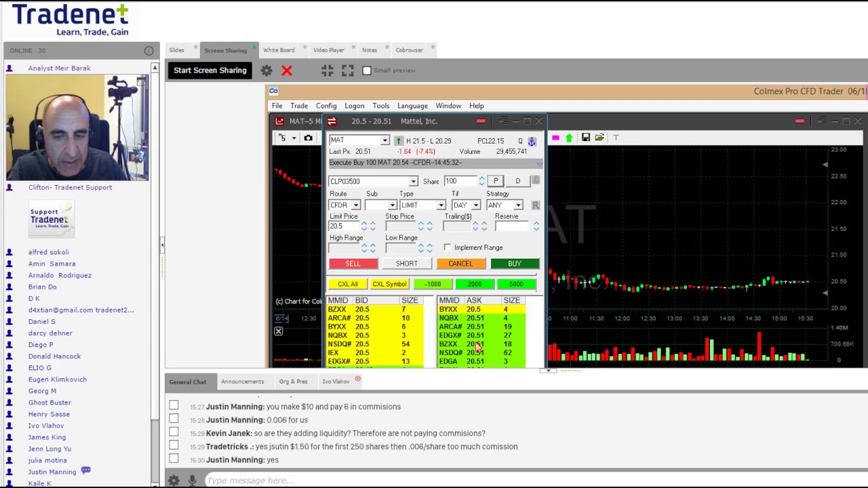Click the chart snapshot camera icon
Viewport: 868px width, 488px height.
(x=309, y=138)
